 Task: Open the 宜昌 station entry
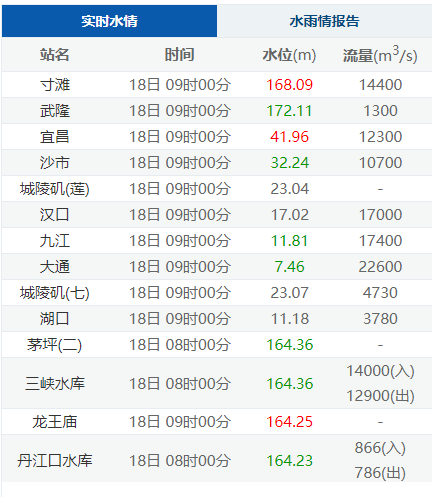click(55, 137)
